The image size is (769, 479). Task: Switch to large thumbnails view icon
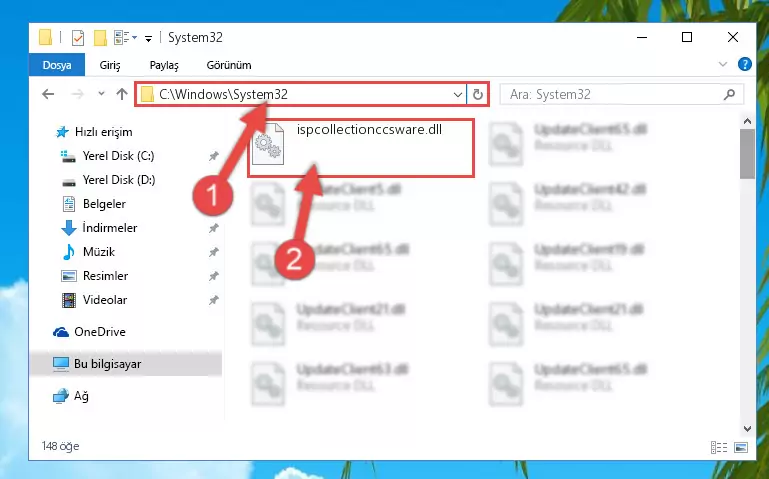[x=741, y=447]
